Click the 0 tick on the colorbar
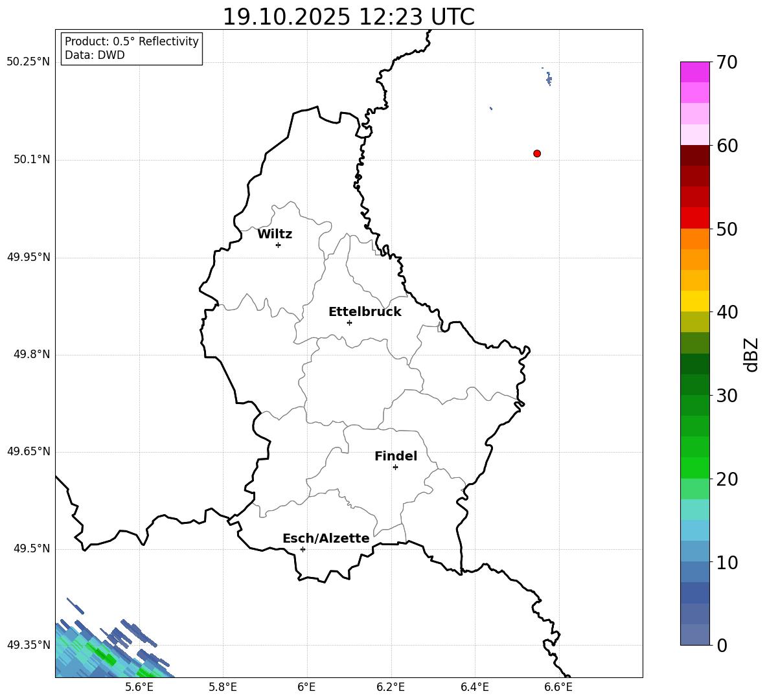 click(722, 645)
